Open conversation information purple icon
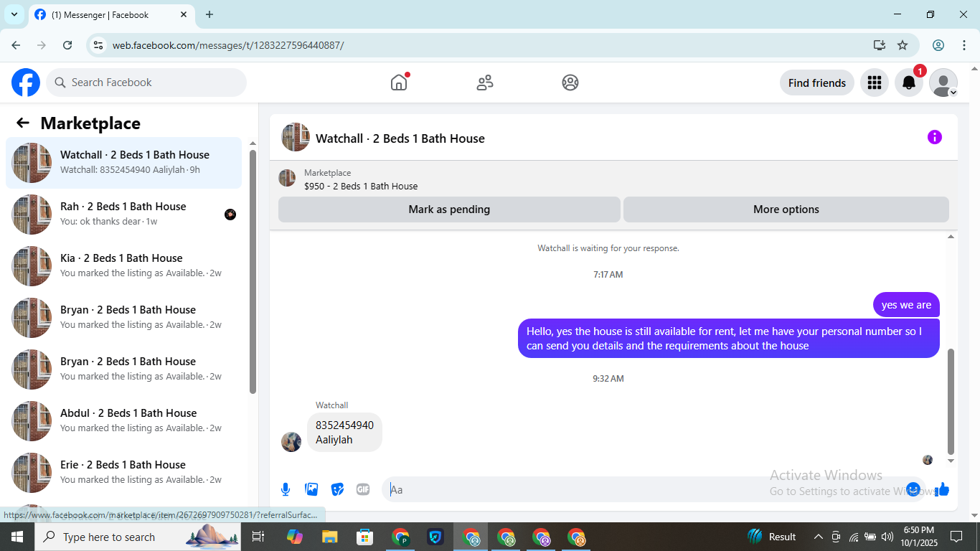Screen dimensions: 980x551 pos(935,137)
